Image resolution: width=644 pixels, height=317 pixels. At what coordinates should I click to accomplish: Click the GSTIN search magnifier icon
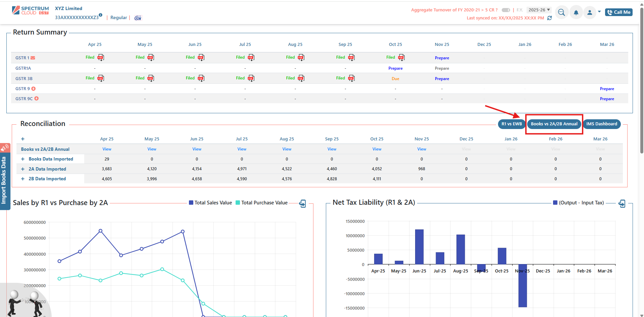coord(561,13)
